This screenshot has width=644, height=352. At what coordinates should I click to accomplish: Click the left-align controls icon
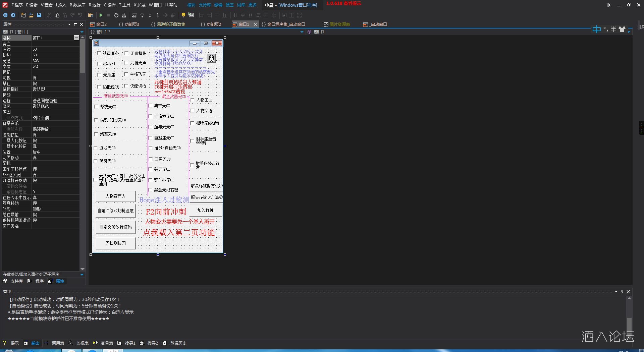pos(202,15)
